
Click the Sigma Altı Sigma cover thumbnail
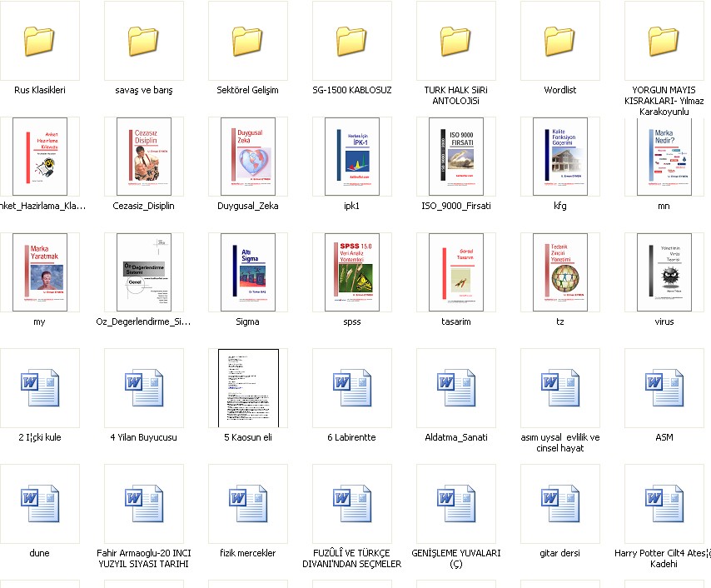(x=248, y=272)
